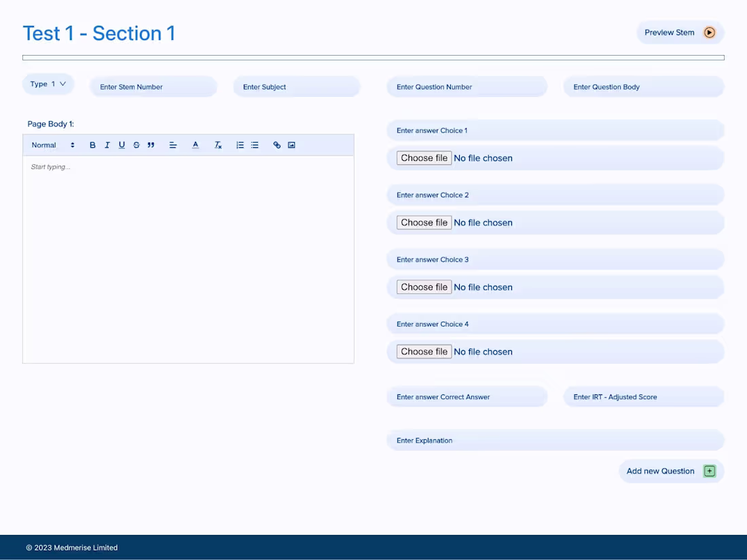The width and height of the screenshot is (747, 560).
Task: Insert an image into the page body
Action: 291,145
